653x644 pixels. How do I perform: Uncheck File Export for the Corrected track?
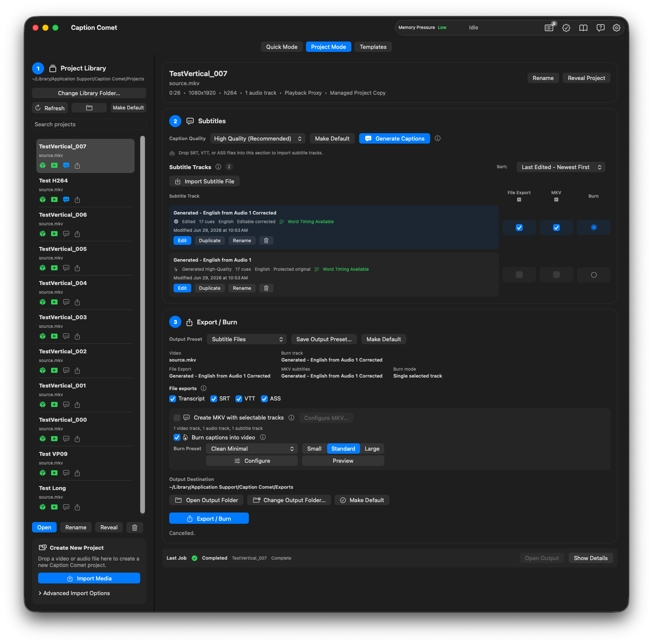(x=519, y=227)
